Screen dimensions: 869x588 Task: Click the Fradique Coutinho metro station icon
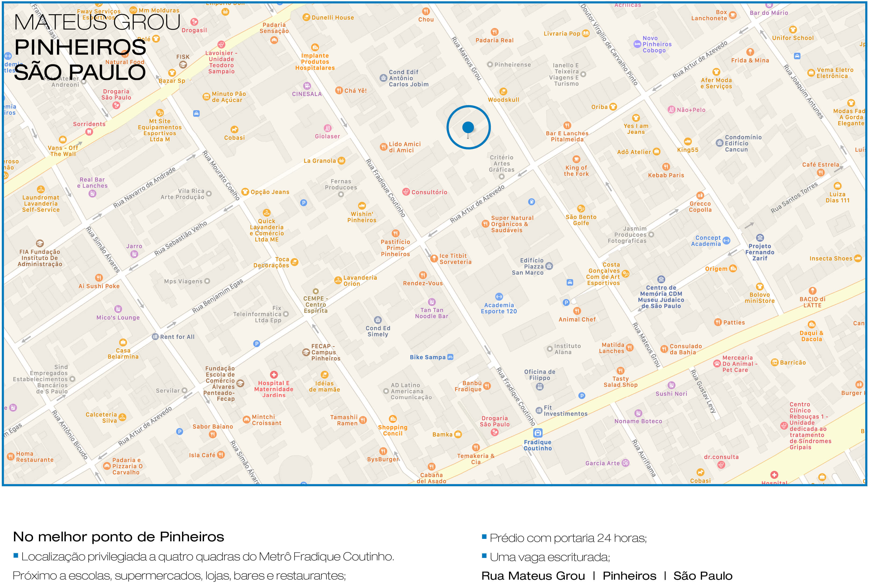[538, 433]
